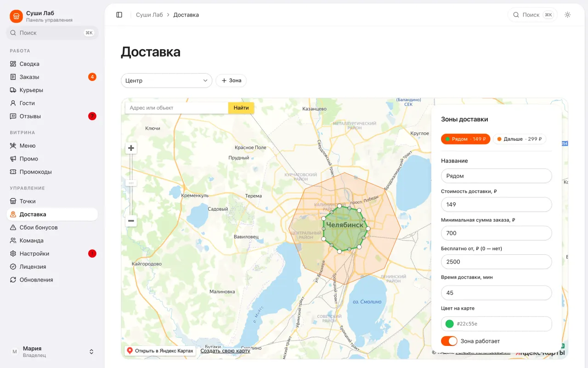Viewport: 588px width, 368px height.
Task: Click the Промо megaphone icon
Action: coord(13,159)
